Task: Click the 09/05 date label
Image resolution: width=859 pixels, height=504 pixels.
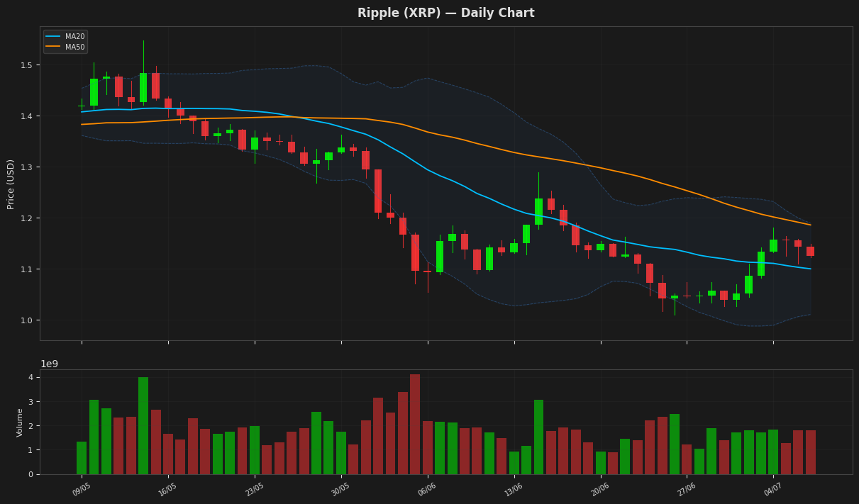Action: click(x=81, y=489)
